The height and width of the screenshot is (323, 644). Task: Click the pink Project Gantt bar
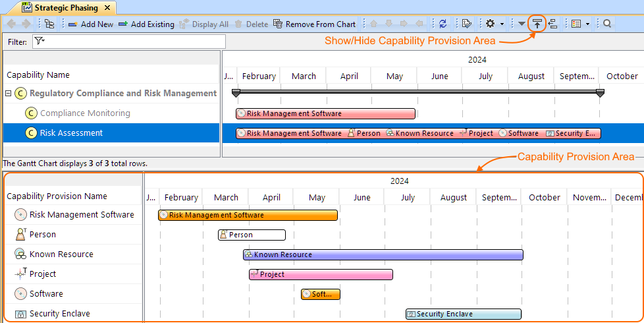321,274
